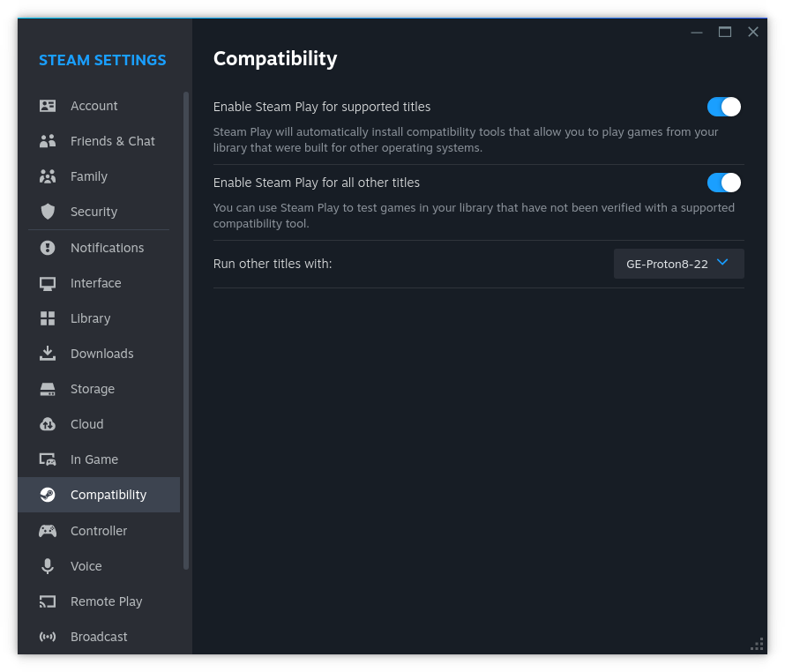
Task: Select Compatibility in the sidebar
Action: (x=99, y=495)
